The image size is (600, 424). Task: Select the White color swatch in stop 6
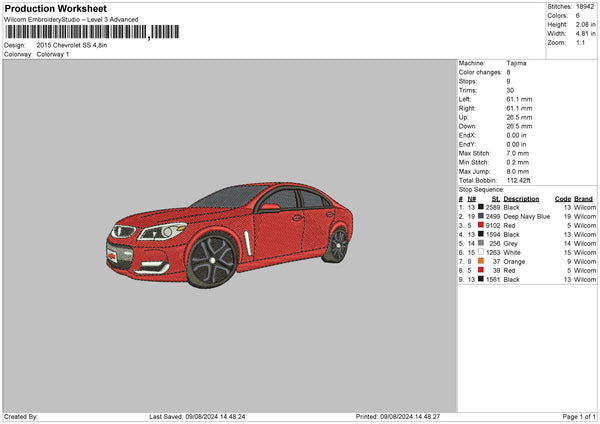click(481, 252)
